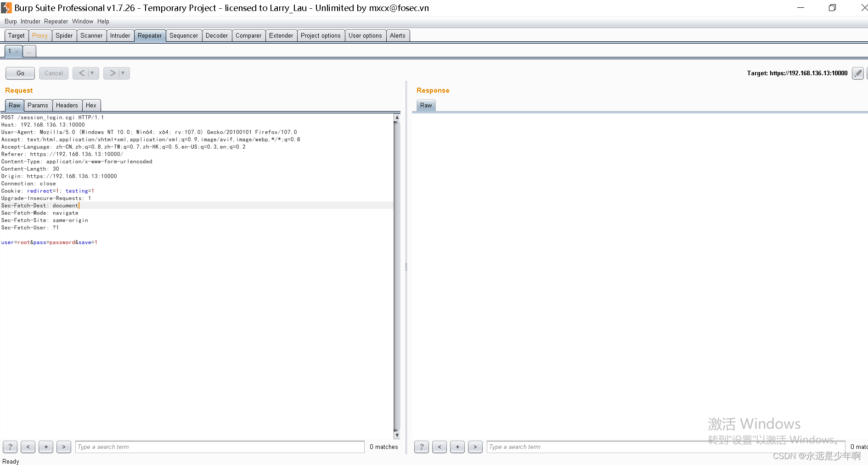Switch to the Target tab
Image resolution: width=868 pixels, height=465 pixels.
pos(17,35)
